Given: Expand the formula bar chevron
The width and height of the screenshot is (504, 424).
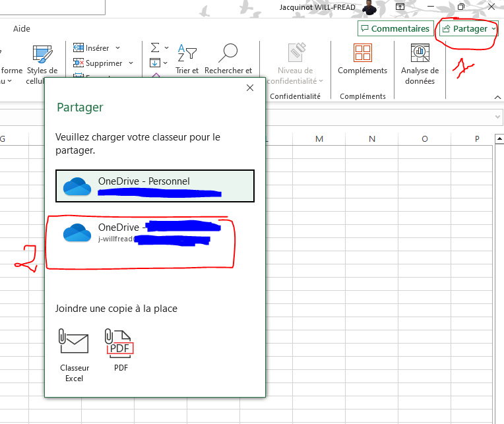Looking at the screenshot, I should point(497,117).
